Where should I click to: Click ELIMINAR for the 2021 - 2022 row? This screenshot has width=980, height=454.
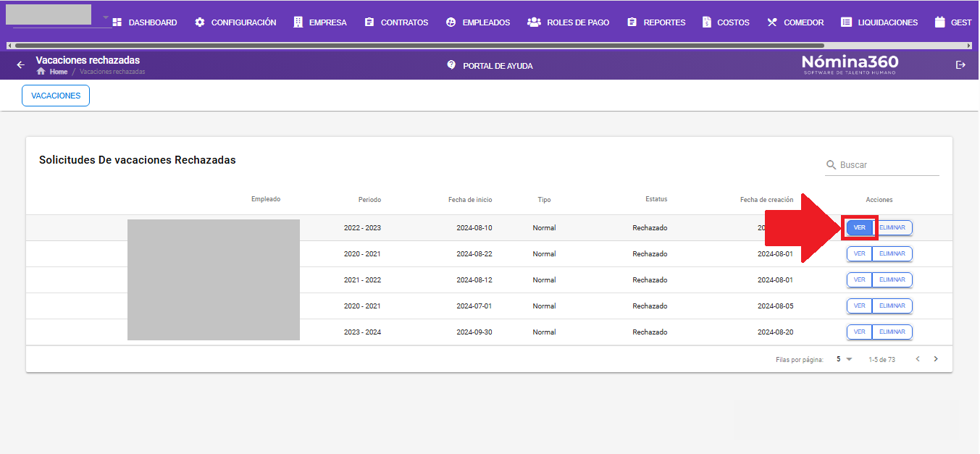892,279
